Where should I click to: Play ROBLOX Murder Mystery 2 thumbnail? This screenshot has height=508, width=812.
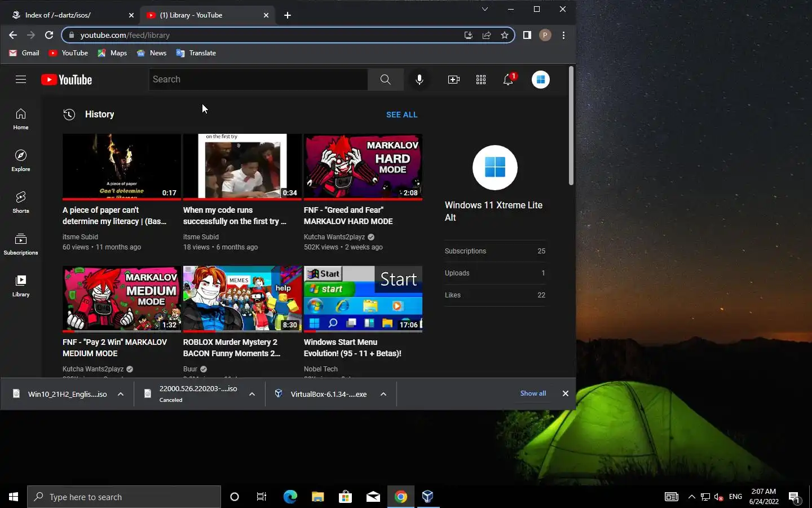(242, 299)
